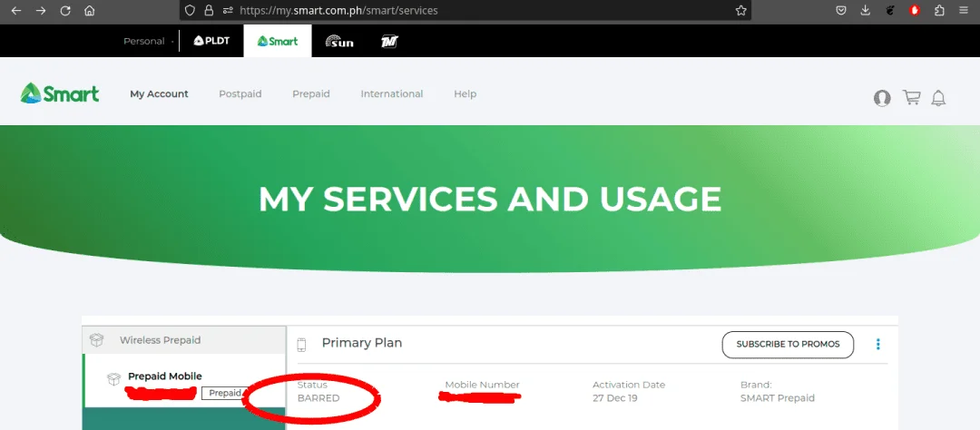Bookmark this page with the star icon
Viewport: 980px width, 430px height.
click(741, 11)
